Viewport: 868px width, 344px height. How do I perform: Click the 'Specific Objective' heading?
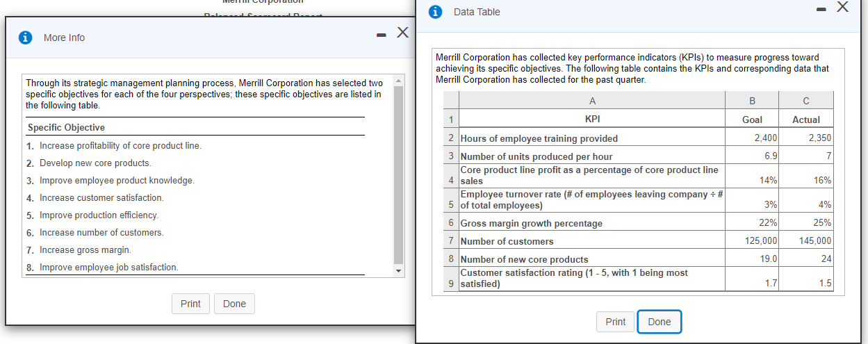coord(66,128)
